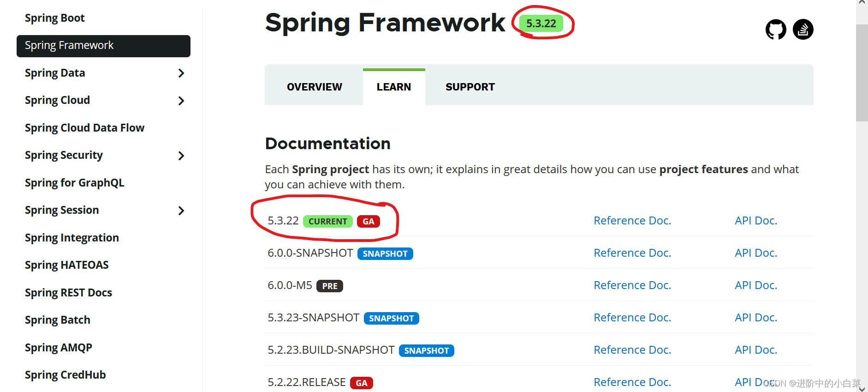This screenshot has height=392, width=868.
Task: Open API Doc. for 5.3.23-SNAPSHOT
Action: 756,318
